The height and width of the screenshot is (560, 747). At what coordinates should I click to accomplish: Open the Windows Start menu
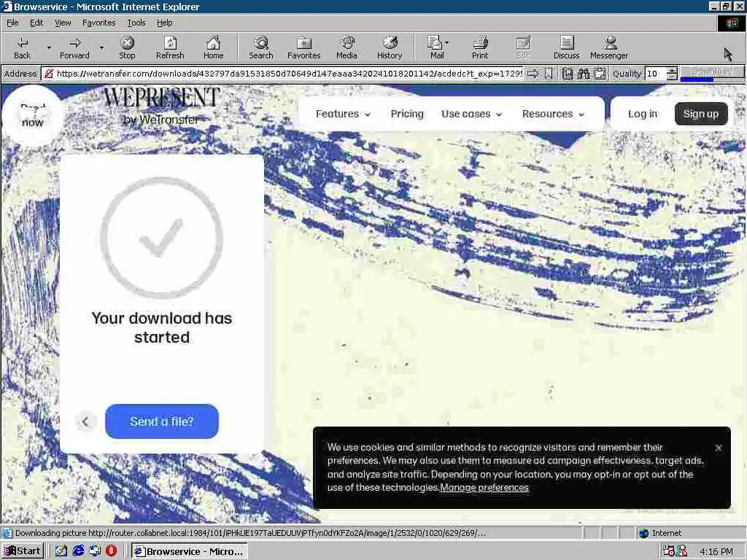(x=23, y=551)
